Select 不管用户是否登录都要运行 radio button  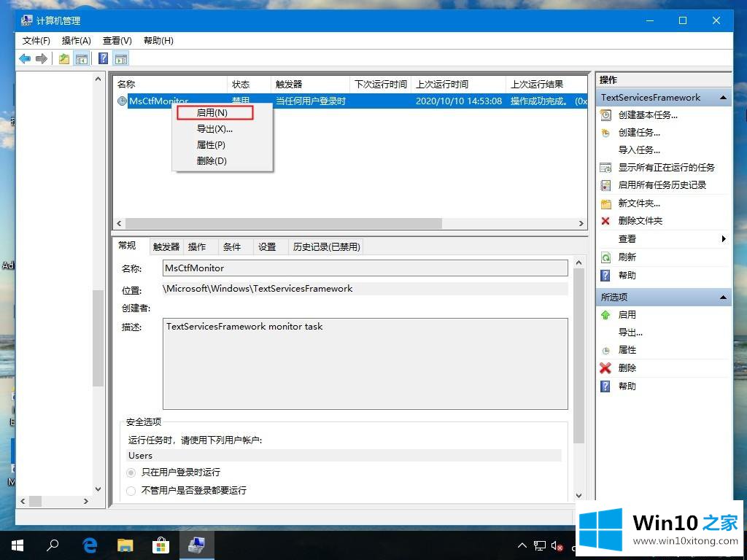pyautogui.click(x=131, y=491)
